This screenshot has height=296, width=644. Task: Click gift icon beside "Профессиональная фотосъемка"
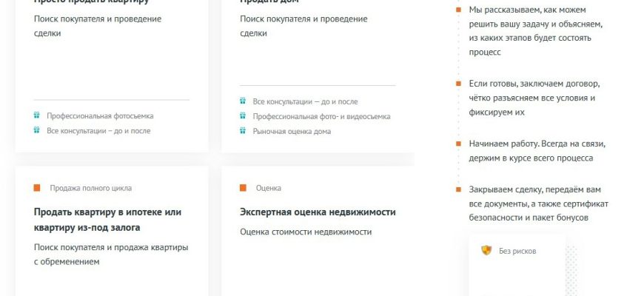pyautogui.click(x=36, y=116)
